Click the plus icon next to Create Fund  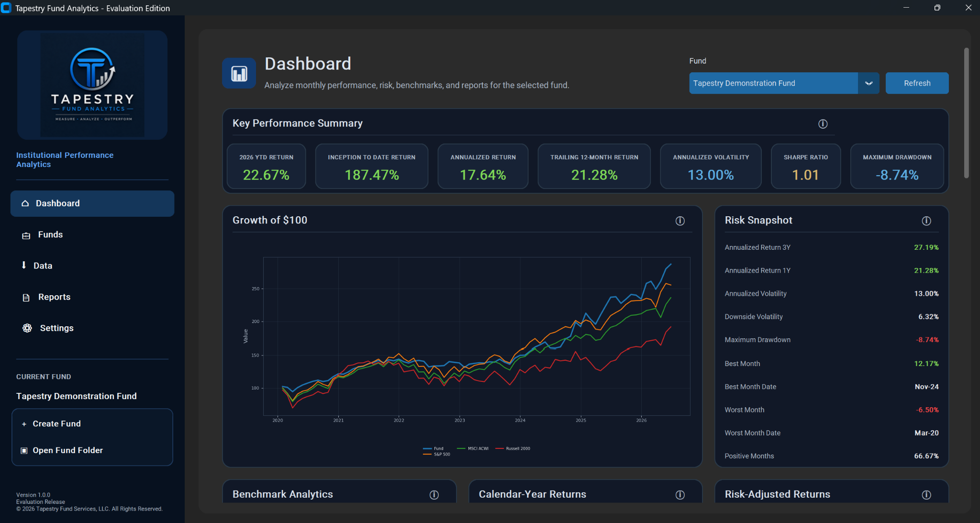pos(24,424)
